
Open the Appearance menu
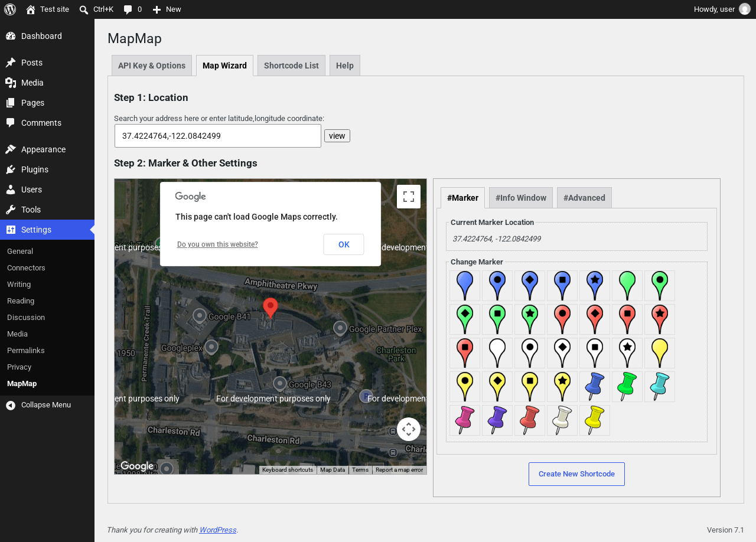(x=47, y=149)
